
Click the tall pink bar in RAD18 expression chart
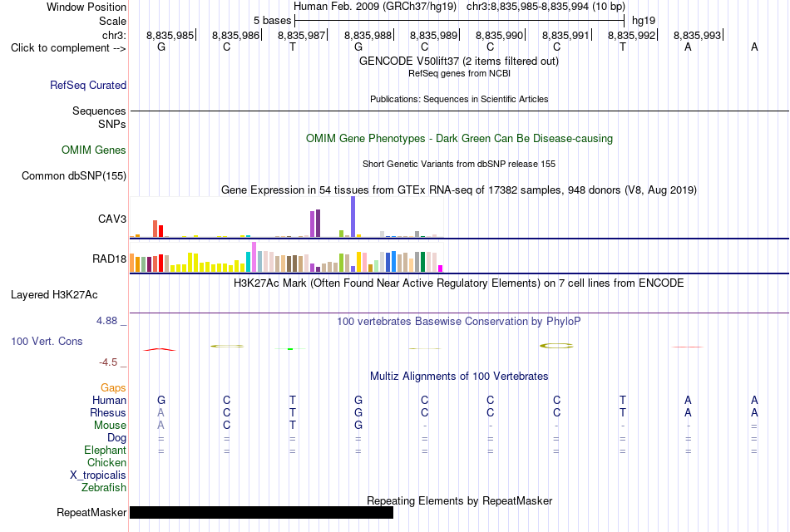pyautogui.click(x=254, y=257)
